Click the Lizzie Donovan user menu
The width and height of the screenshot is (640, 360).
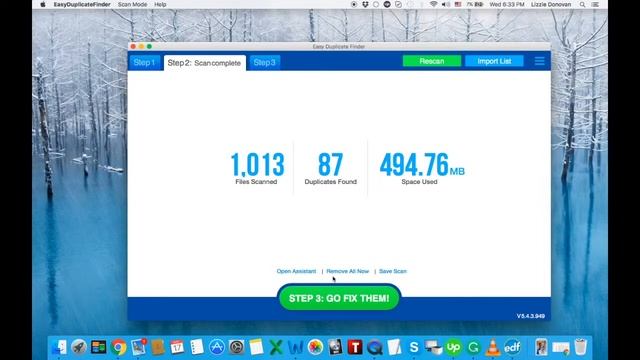coord(551,4)
